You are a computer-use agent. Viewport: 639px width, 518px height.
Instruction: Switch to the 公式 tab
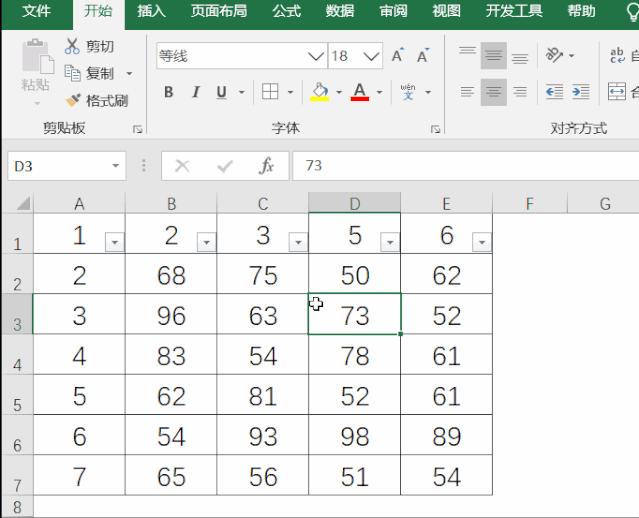(x=286, y=11)
